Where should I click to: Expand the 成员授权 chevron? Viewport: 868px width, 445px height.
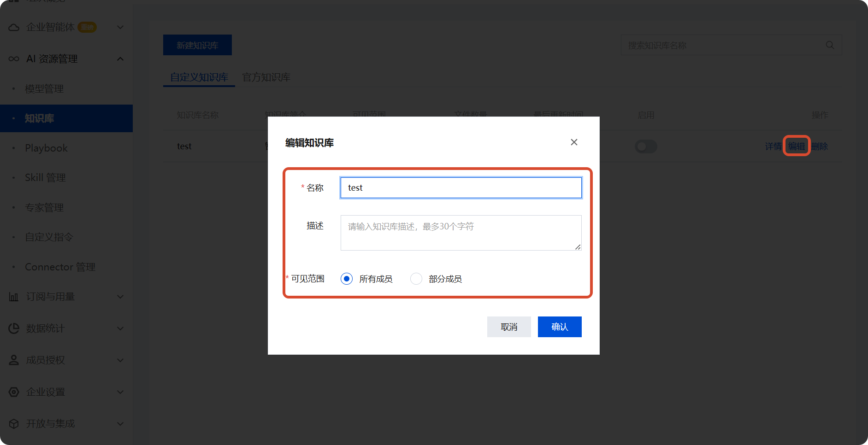point(120,360)
